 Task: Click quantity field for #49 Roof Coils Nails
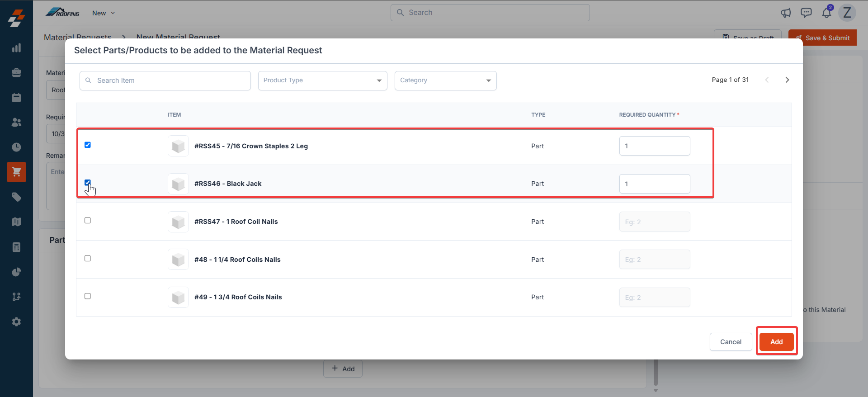click(655, 298)
